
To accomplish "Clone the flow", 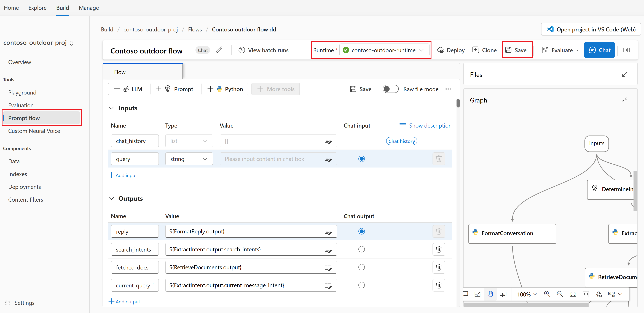I will [484, 50].
